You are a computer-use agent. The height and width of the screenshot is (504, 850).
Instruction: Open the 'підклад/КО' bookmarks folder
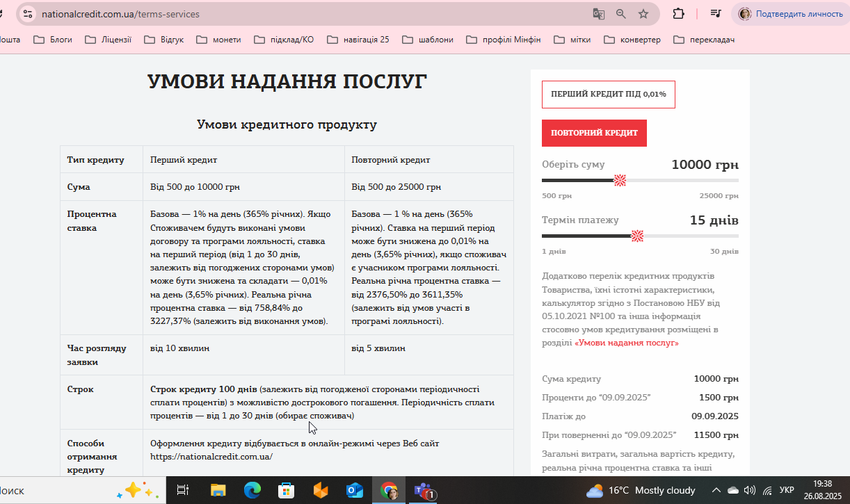point(284,40)
